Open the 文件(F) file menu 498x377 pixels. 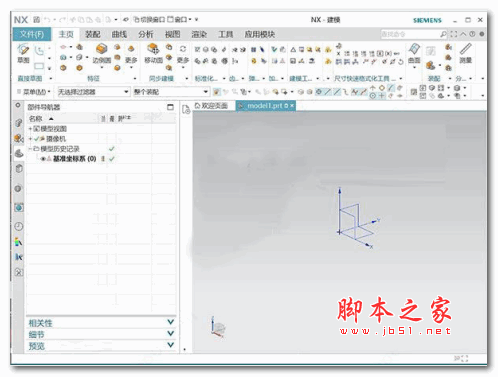(x=32, y=34)
